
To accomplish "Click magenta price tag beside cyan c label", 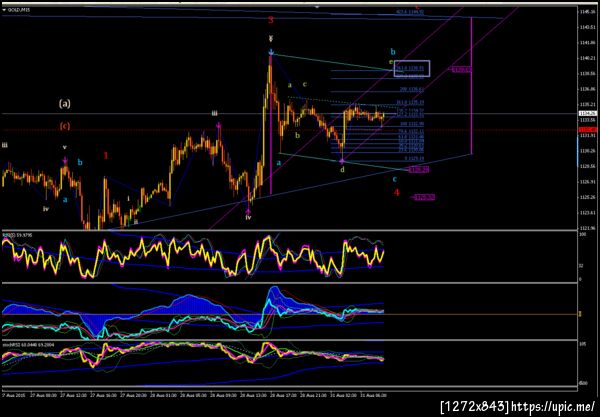I will pos(419,169).
